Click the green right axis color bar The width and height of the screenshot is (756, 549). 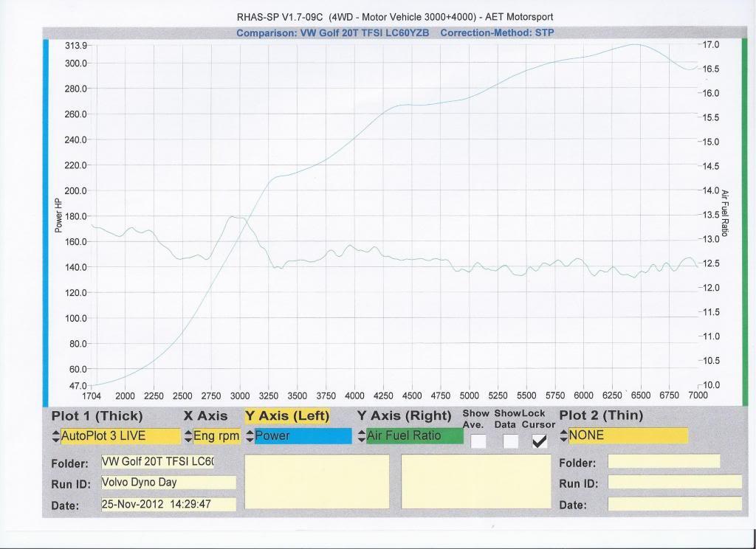tap(744, 213)
